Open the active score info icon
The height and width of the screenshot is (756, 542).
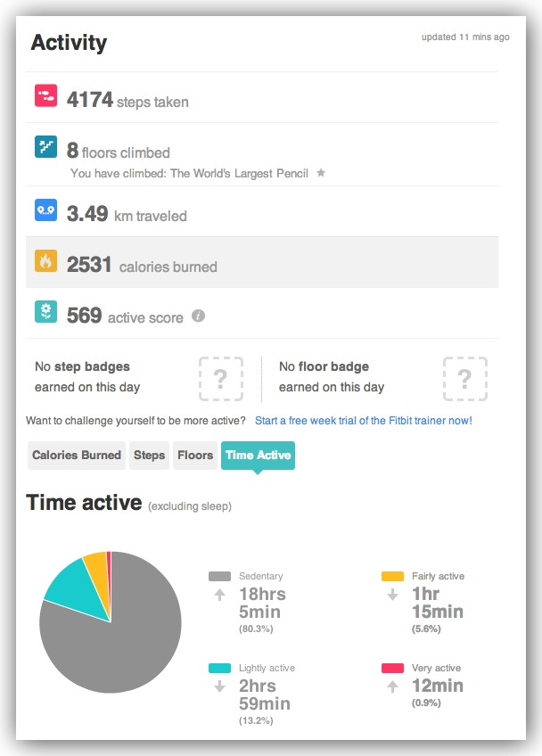pos(199,316)
